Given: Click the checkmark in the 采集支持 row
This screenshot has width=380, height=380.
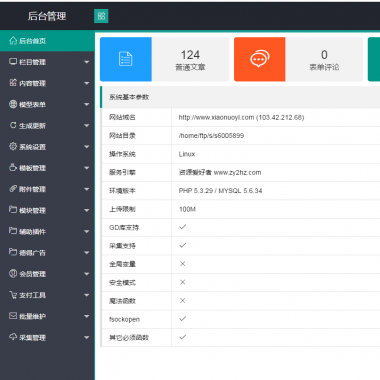Looking at the screenshot, I should click(183, 245).
